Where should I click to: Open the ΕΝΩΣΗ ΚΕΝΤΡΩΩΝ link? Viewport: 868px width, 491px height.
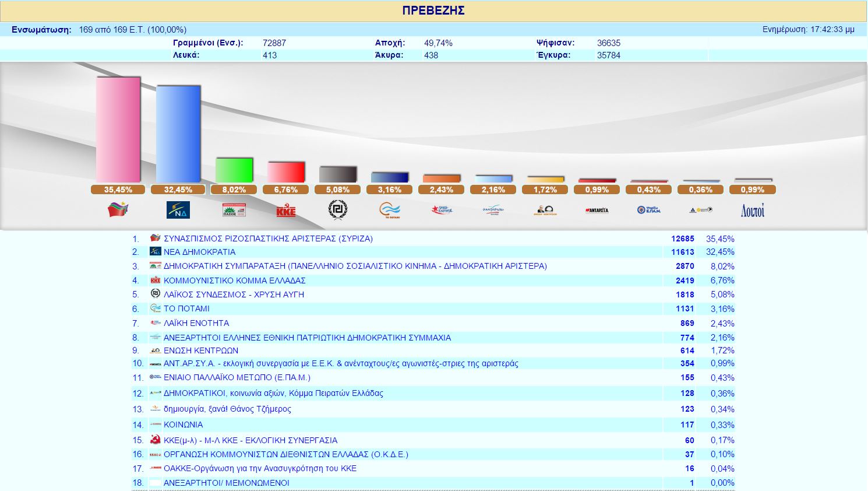201,350
